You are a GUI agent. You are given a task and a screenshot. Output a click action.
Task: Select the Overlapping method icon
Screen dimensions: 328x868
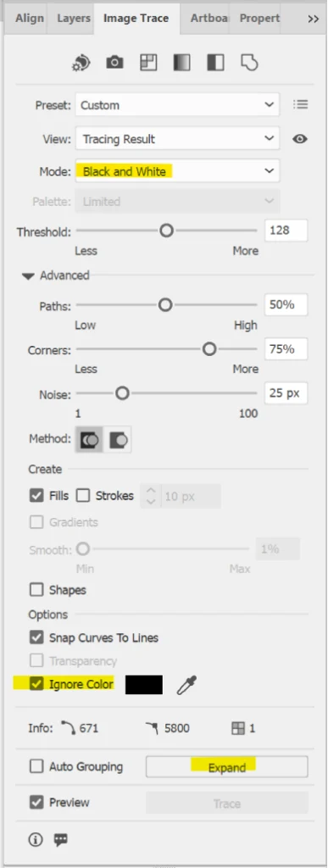click(x=120, y=440)
